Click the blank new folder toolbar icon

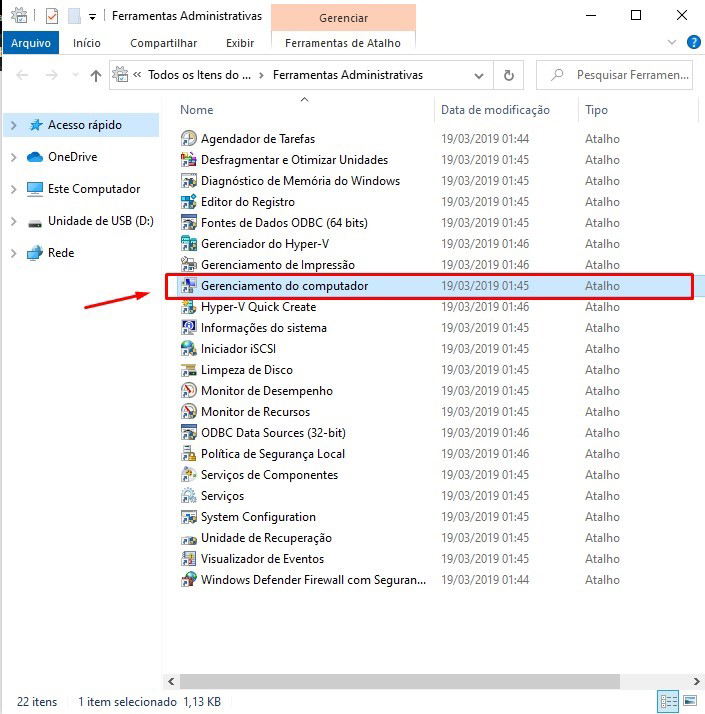(x=74, y=16)
